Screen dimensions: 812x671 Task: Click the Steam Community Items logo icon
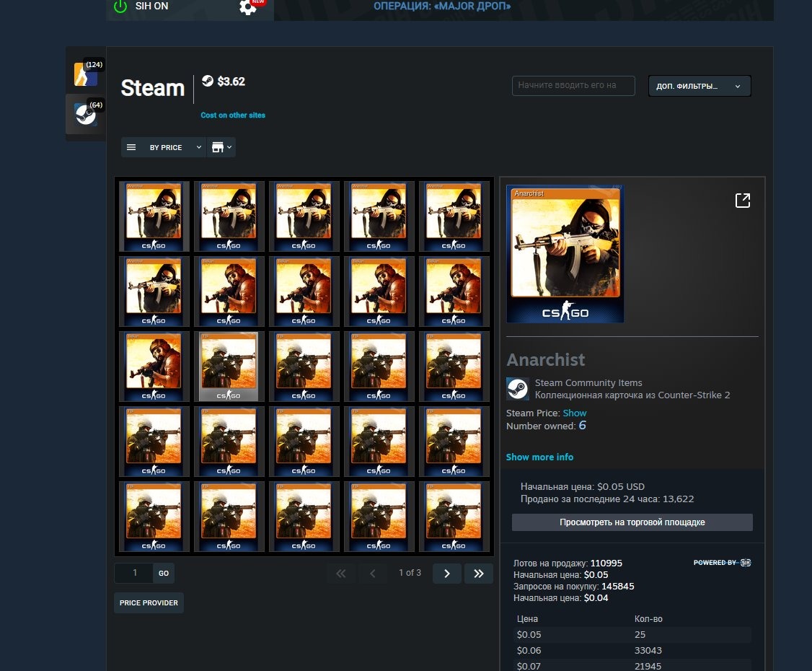pos(517,389)
